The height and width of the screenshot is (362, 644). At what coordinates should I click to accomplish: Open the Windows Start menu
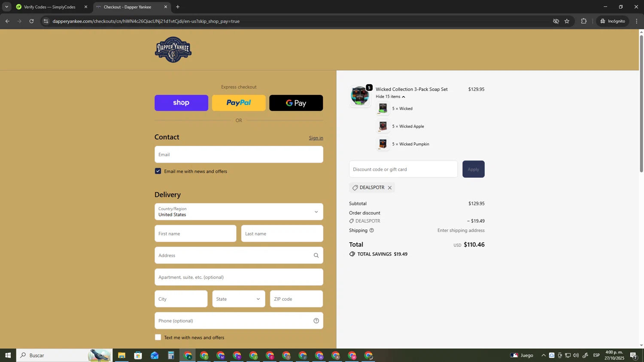(x=8, y=355)
